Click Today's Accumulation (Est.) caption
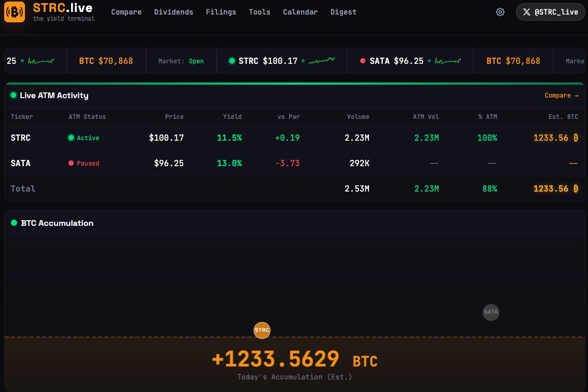This screenshot has width=588, height=392. 294,377
